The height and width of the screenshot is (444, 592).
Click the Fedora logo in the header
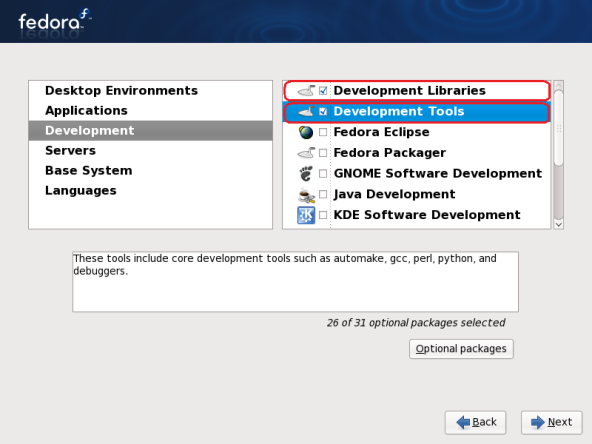55,21
